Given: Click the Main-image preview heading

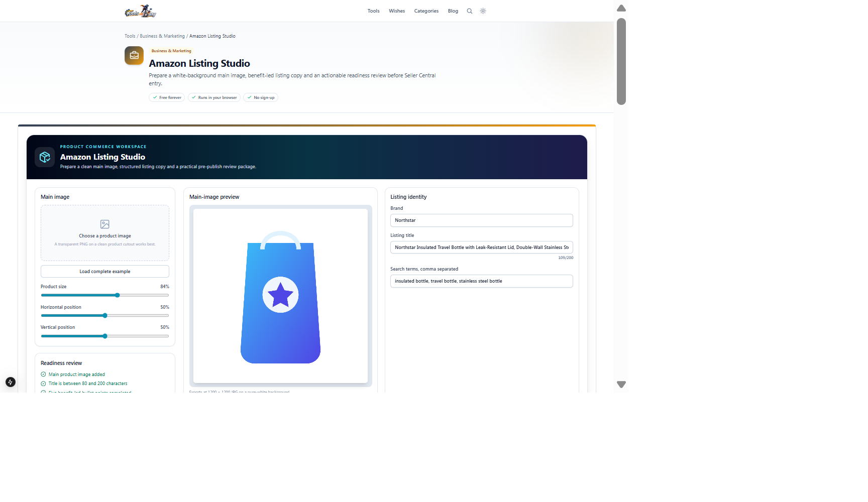Looking at the screenshot, I should pos(214,197).
